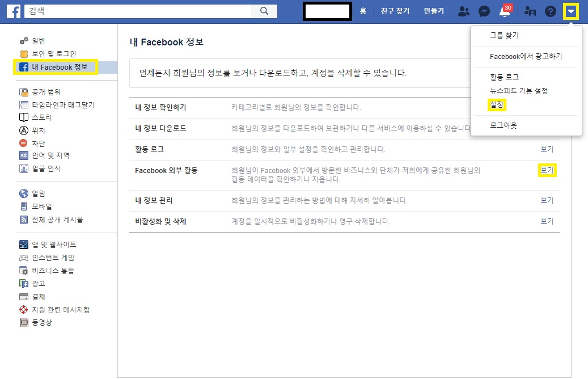
Task: Open the friend requests icon
Action: click(x=463, y=12)
